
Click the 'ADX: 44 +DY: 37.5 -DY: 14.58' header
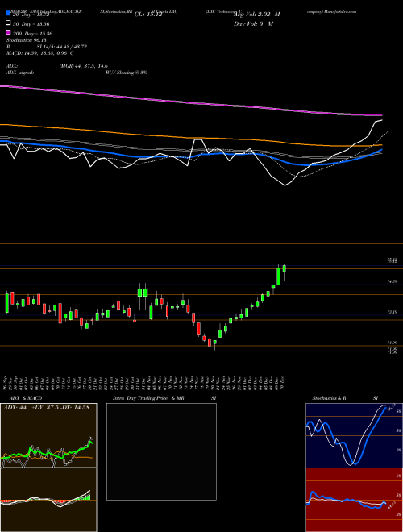pyautogui.click(x=46, y=408)
